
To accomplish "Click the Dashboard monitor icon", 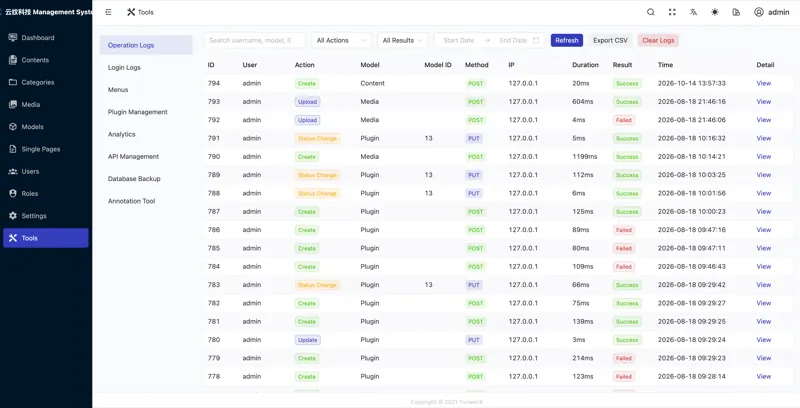I will point(13,37).
